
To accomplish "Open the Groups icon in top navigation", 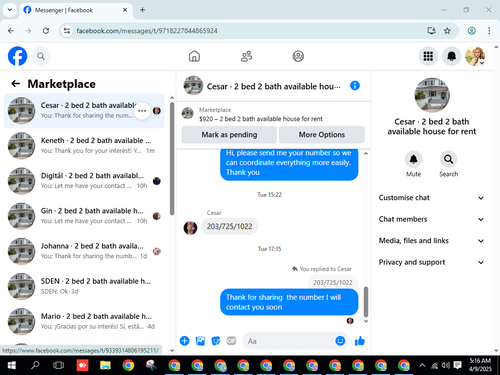I will [x=298, y=56].
